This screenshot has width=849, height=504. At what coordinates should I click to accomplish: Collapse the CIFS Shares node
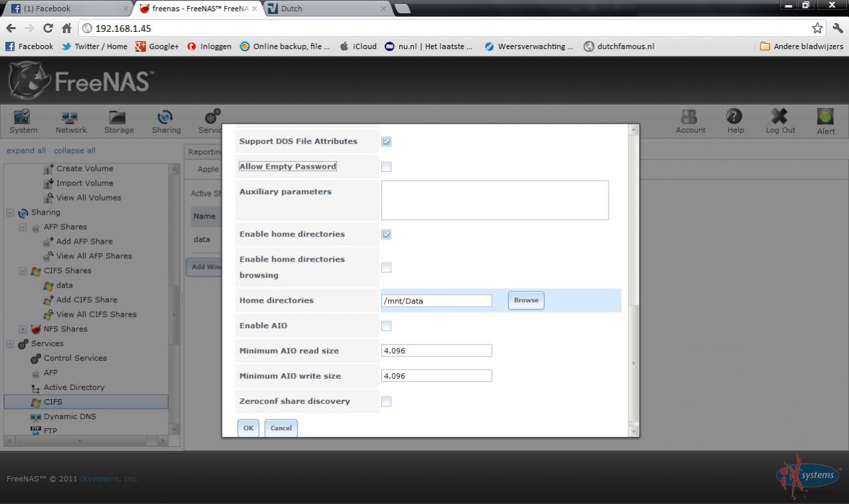point(23,271)
